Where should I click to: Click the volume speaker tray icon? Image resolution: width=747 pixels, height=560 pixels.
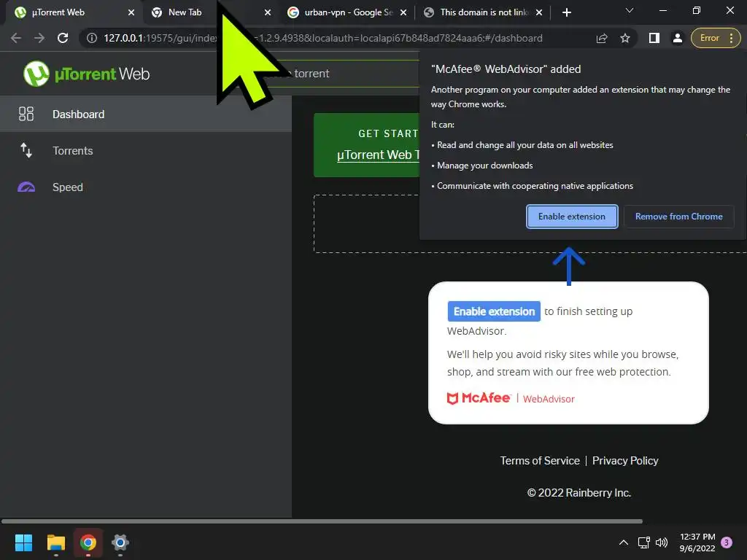[x=662, y=542]
